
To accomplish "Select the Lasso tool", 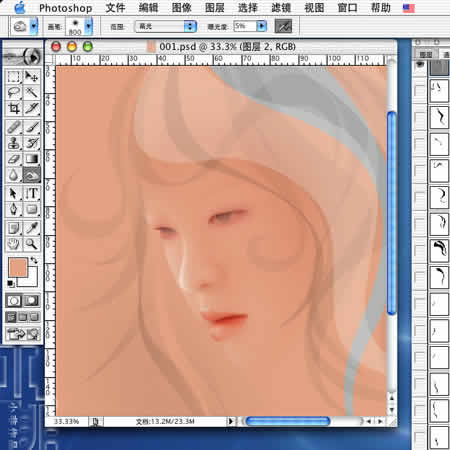I will [14, 92].
